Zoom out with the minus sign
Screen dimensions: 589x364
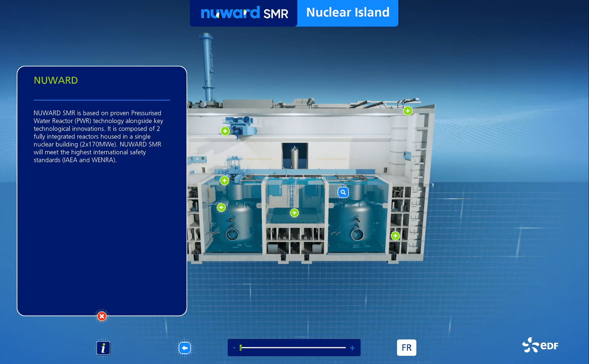click(234, 348)
